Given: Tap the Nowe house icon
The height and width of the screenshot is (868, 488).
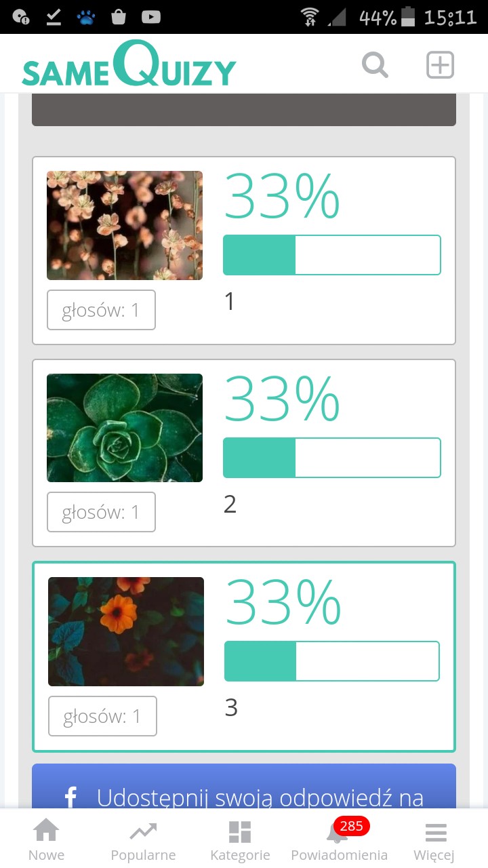Looking at the screenshot, I should pyautogui.click(x=46, y=831).
